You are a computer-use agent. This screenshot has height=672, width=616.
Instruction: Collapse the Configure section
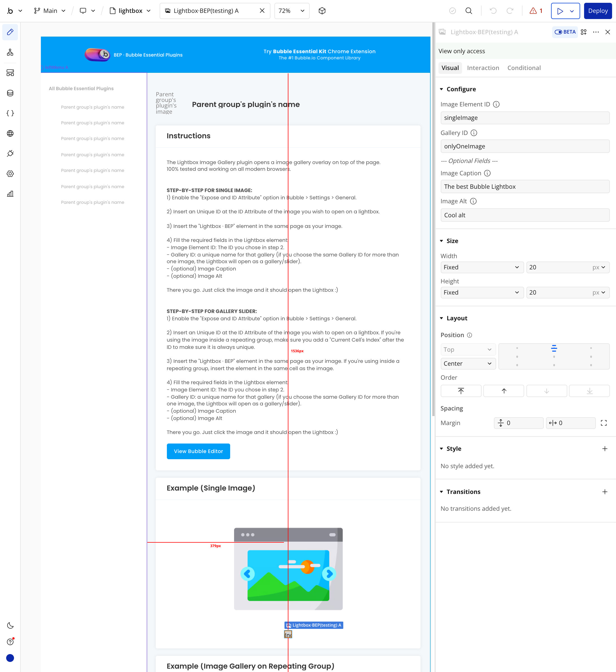coord(441,89)
